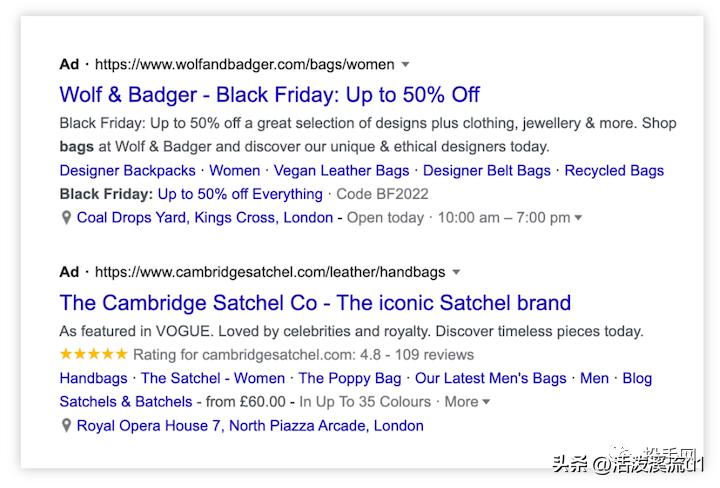Open the Satchels & Batchels link

click(126, 402)
